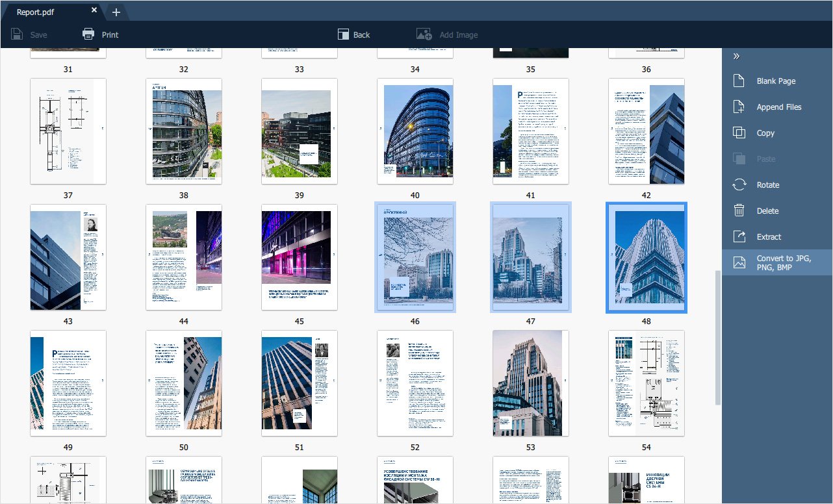Image resolution: width=833 pixels, height=504 pixels.
Task: Choose Blank Page label in sidebar
Action: click(776, 81)
